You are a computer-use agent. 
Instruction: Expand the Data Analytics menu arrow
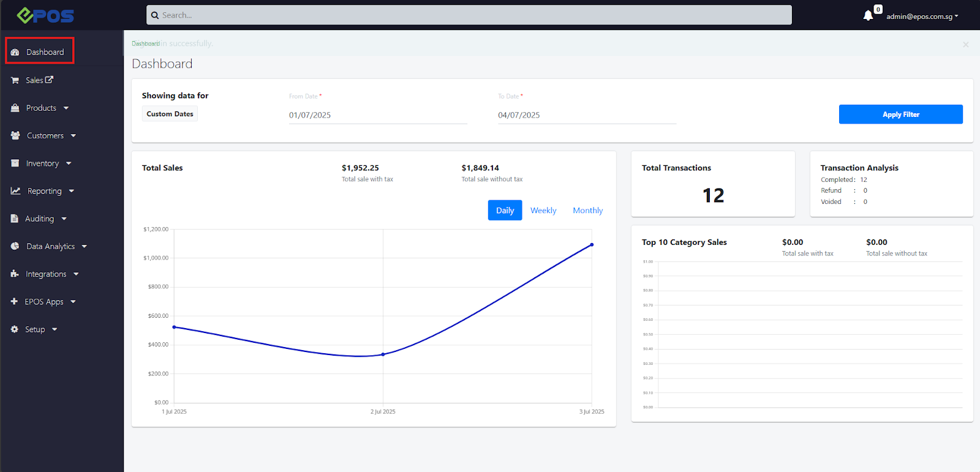point(85,247)
